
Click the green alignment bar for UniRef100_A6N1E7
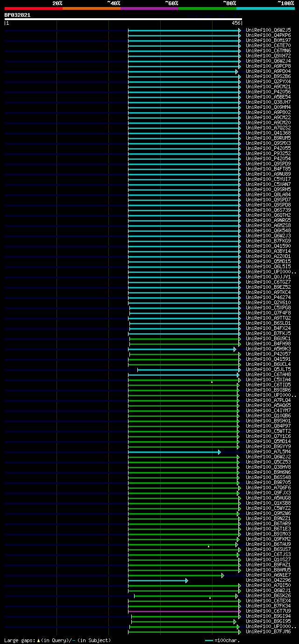click(175, 575)
